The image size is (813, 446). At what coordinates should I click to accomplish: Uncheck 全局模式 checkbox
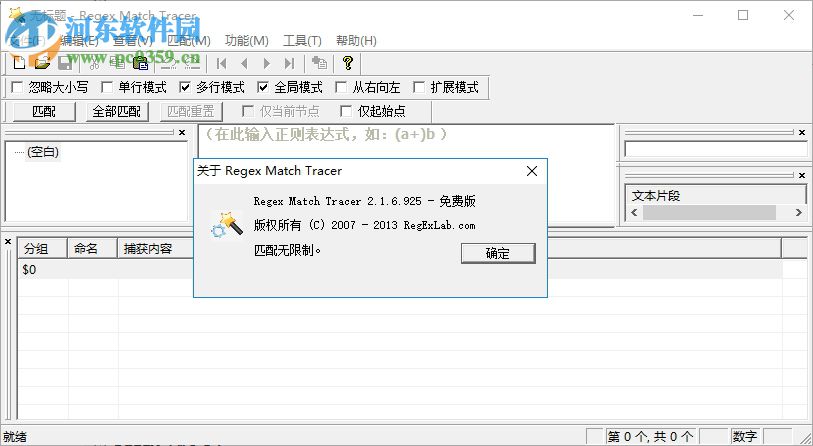tap(263, 87)
